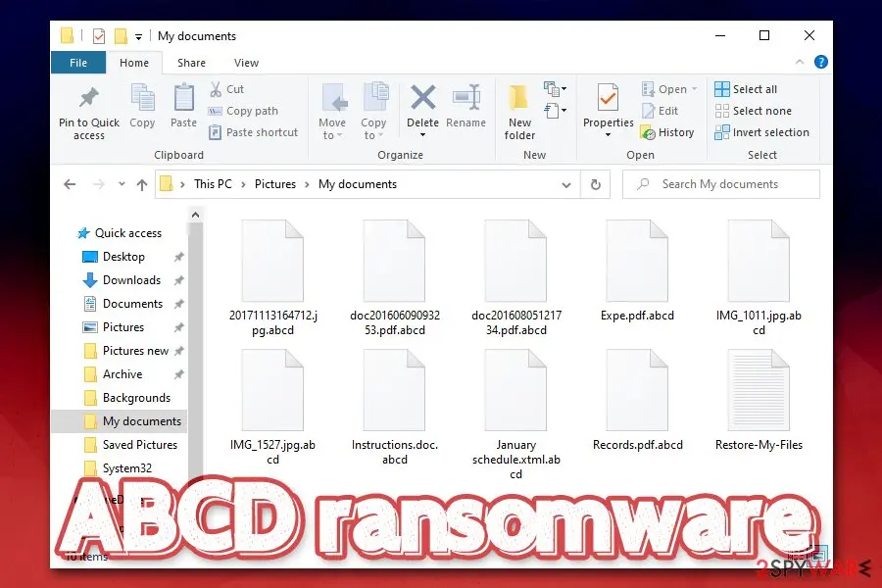882x588 pixels.
Task: Switch to the View ribbon tab
Action: click(x=246, y=63)
